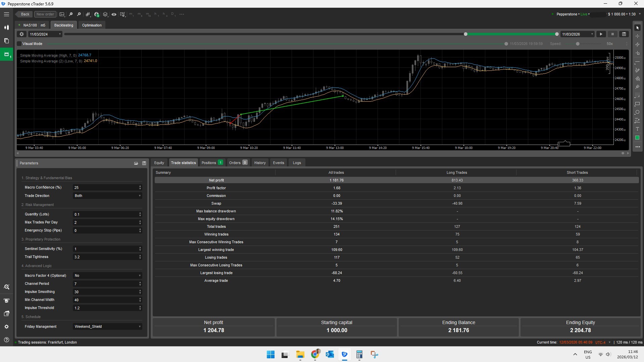
Task: Start the backtest with the play button
Action: (601, 34)
